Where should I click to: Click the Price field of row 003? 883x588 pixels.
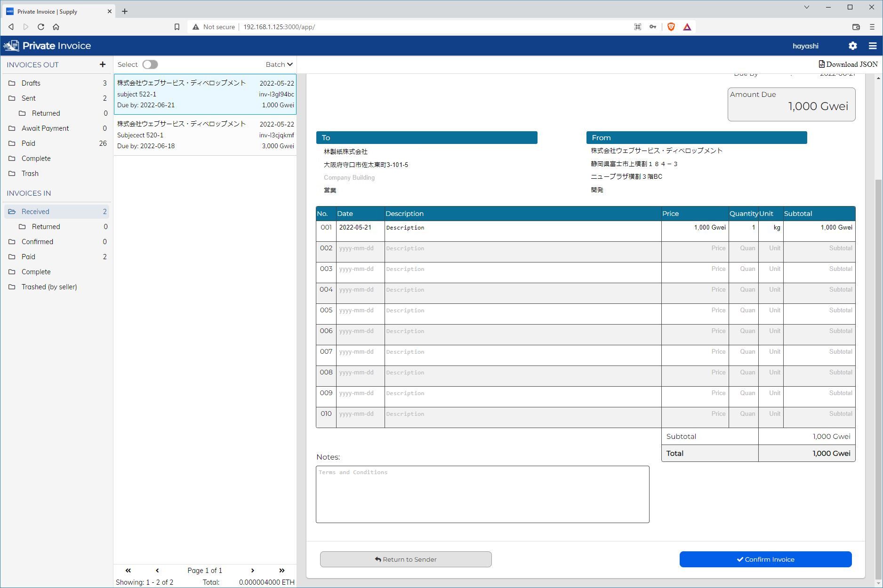pyautogui.click(x=695, y=272)
